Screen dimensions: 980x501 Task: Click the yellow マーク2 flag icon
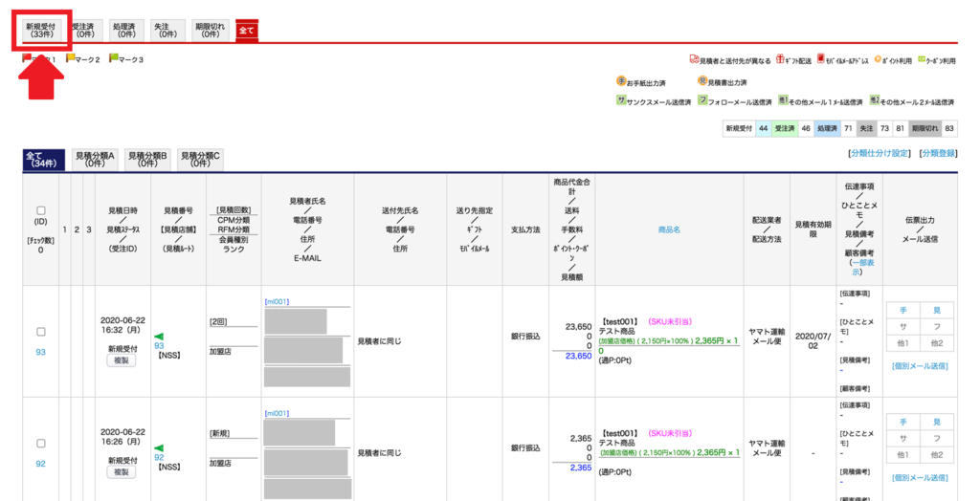(x=71, y=58)
